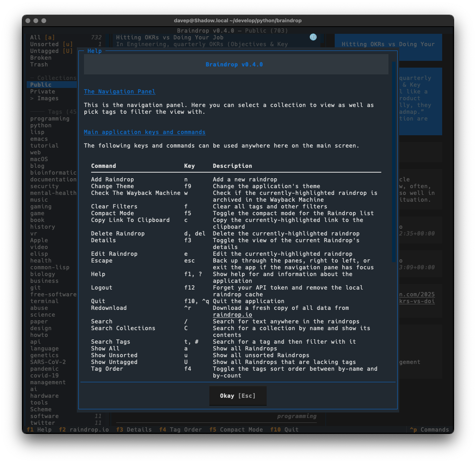Click the Change Theme command row

pos(236,186)
